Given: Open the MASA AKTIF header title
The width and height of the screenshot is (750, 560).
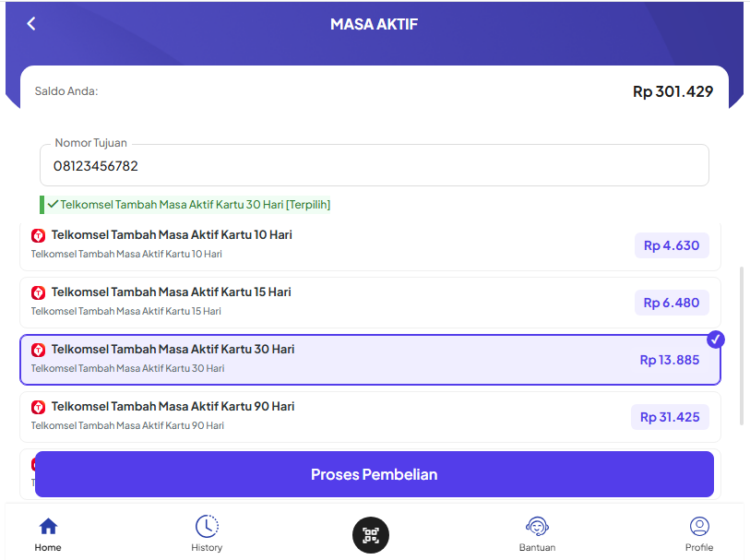Looking at the screenshot, I should tap(375, 23).
